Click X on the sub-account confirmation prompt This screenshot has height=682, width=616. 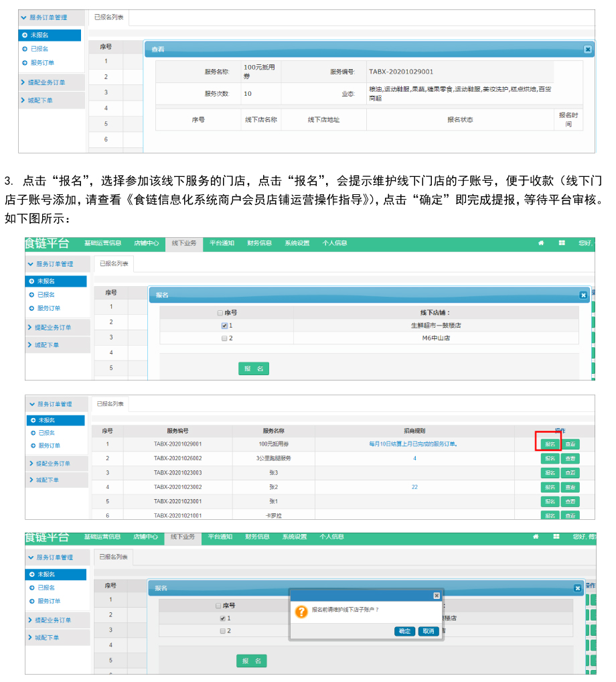[437, 595]
